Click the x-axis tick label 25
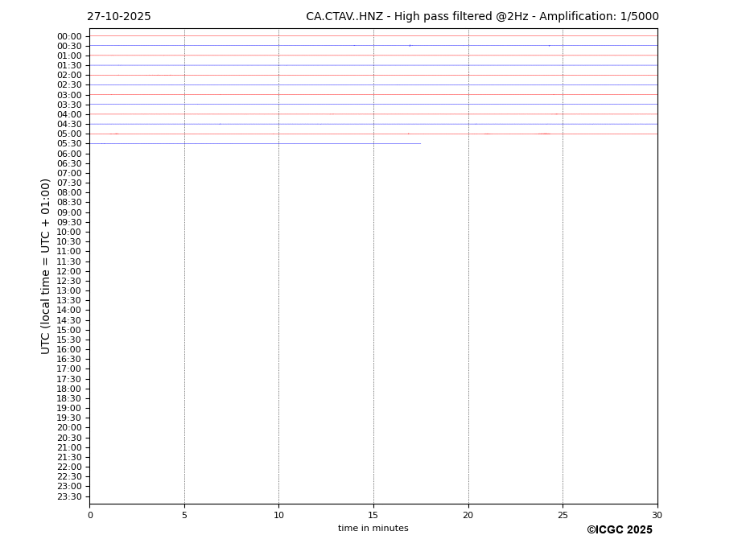 tap(563, 516)
